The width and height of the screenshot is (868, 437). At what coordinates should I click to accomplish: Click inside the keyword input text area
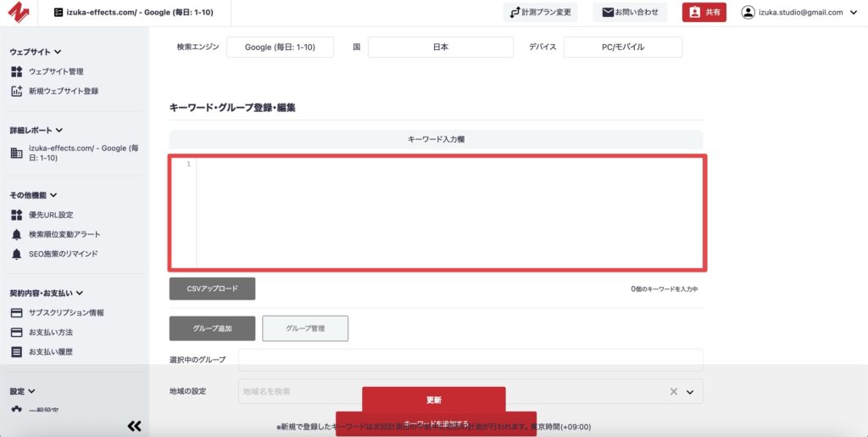(x=449, y=212)
